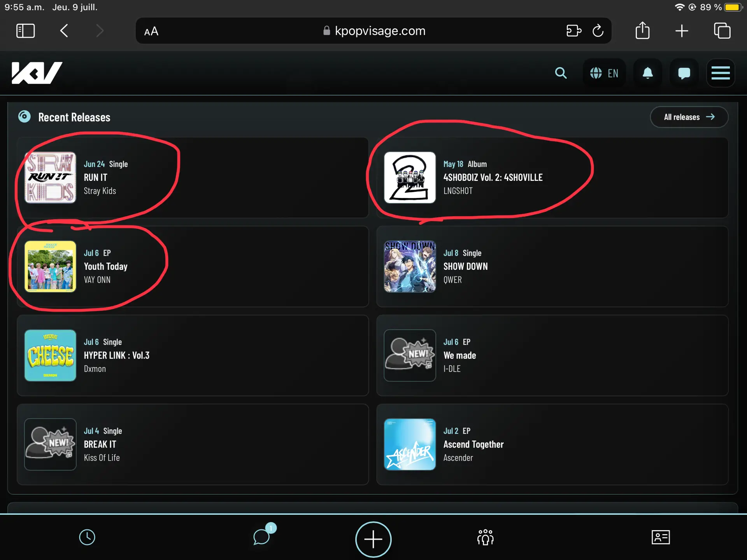The height and width of the screenshot is (560, 747).
Task: Open the site search
Action: (x=561, y=73)
